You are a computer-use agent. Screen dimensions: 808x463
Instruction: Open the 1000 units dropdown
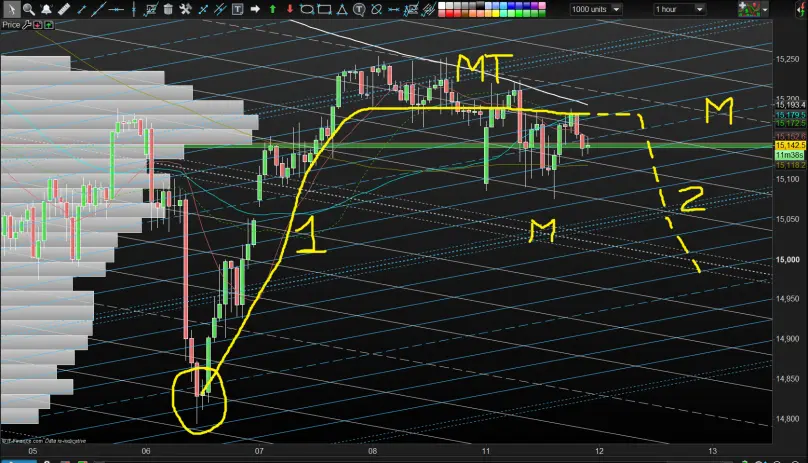(596, 9)
